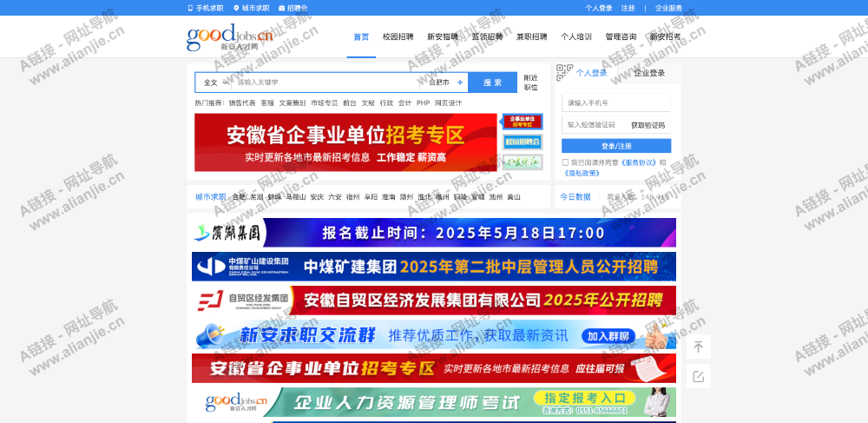Select city 马鞍山 in 城市求职 row
Screen dimensions: 868x423
[296, 197]
